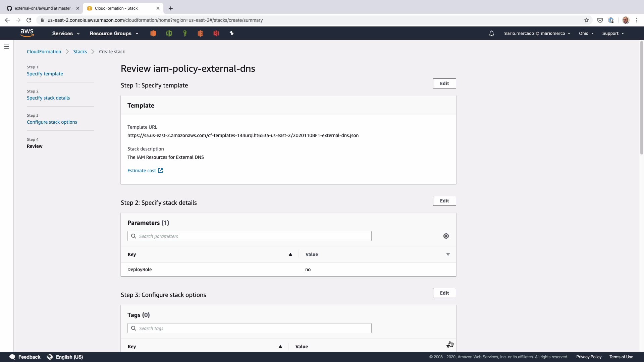This screenshot has height=362, width=644.
Task: Go to Step 3 Configure stack options
Action: click(x=52, y=122)
